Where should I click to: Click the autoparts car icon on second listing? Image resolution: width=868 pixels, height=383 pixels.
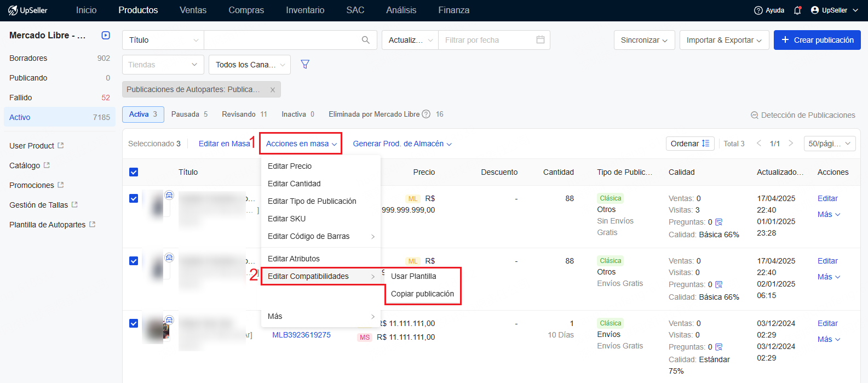point(169,258)
